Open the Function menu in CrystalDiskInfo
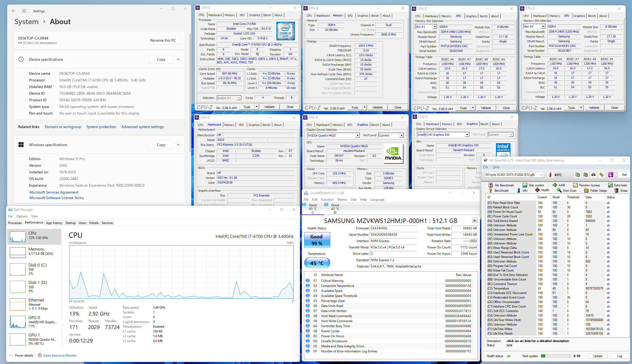The width and height of the screenshot is (632, 364). point(328,199)
